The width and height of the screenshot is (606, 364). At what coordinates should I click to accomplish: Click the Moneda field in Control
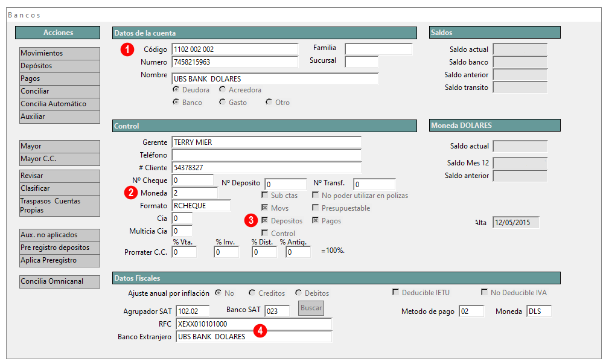[x=195, y=193]
